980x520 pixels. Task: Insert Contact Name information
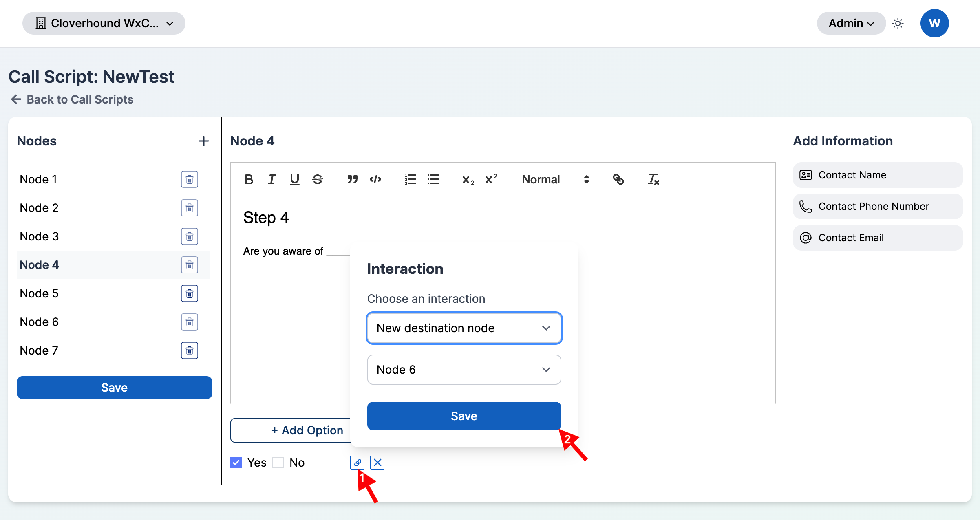(x=878, y=175)
